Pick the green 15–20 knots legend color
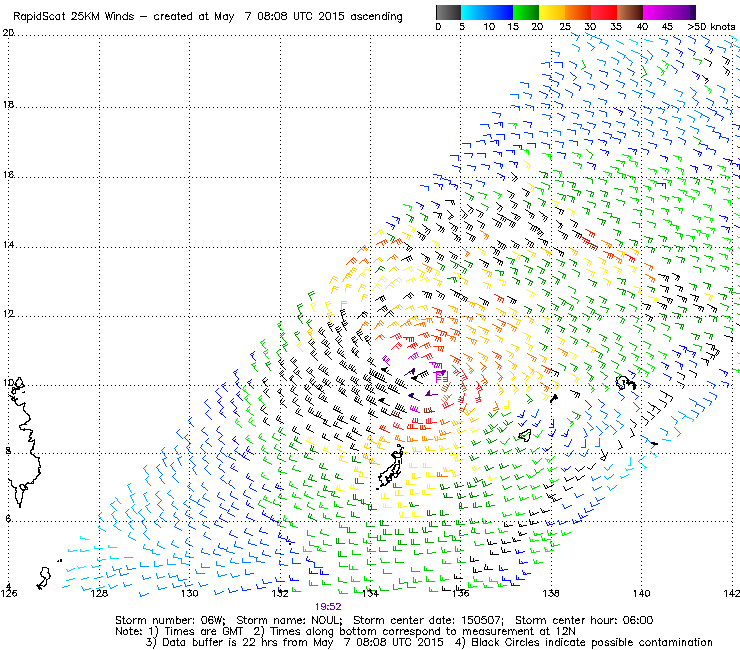Image resolution: width=740 pixels, height=650 pixels. point(526,12)
